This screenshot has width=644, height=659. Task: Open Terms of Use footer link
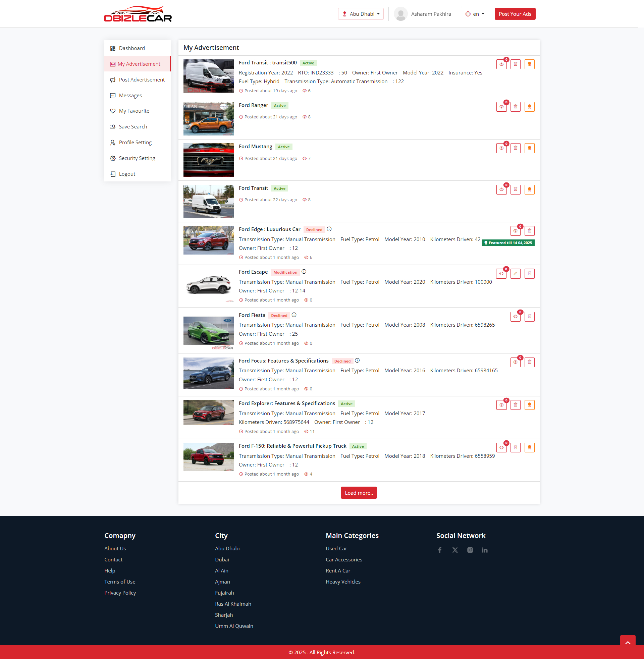(120, 582)
